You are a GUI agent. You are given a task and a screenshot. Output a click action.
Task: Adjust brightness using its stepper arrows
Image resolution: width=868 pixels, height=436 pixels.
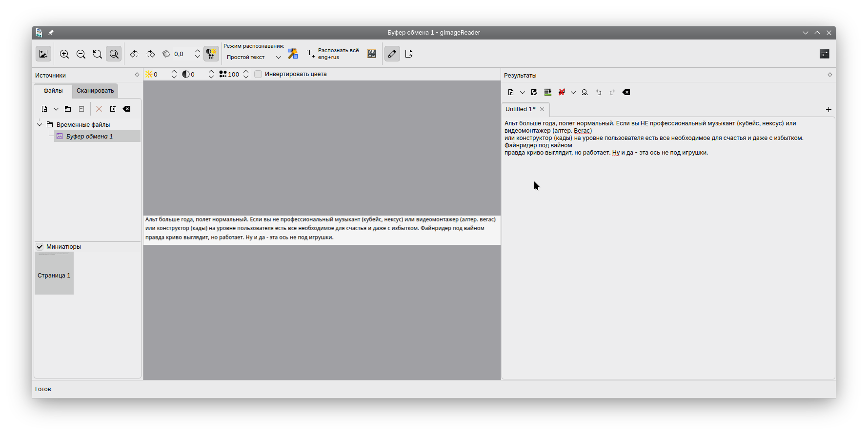(x=174, y=74)
